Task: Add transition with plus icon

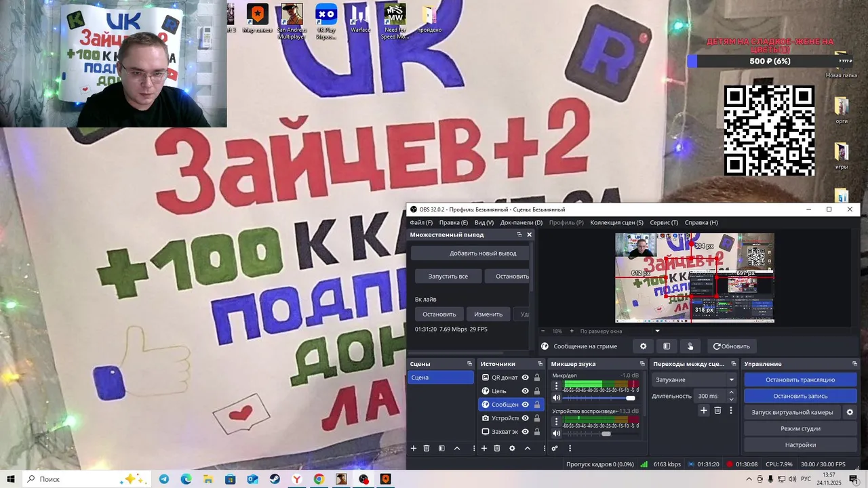Action: (704, 410)
